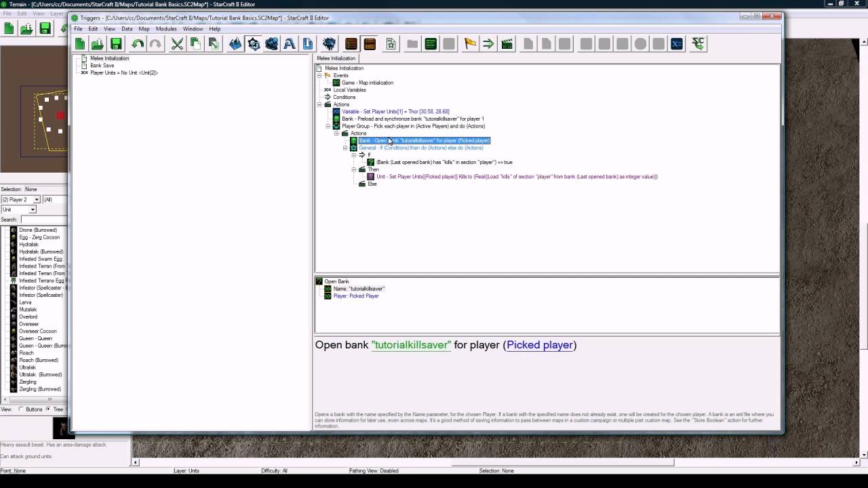Select Bank Save trigger in list
The height and width of the screenshot is (488, 868).
[x=102, y=66]
